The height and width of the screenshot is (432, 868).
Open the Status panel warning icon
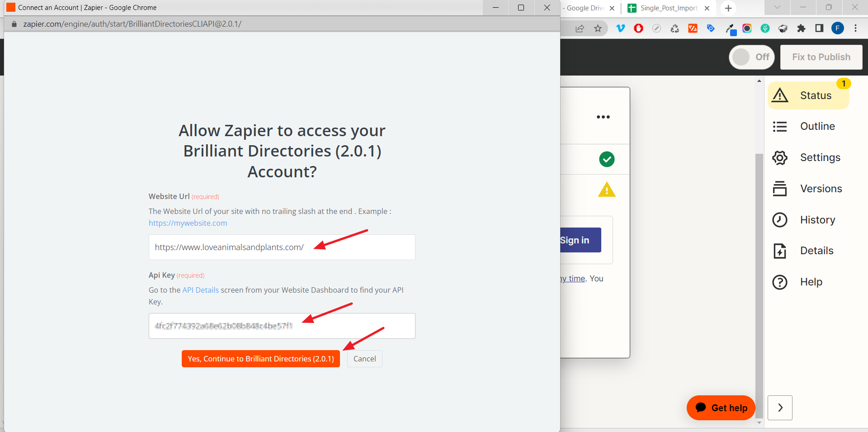(780, 95)
